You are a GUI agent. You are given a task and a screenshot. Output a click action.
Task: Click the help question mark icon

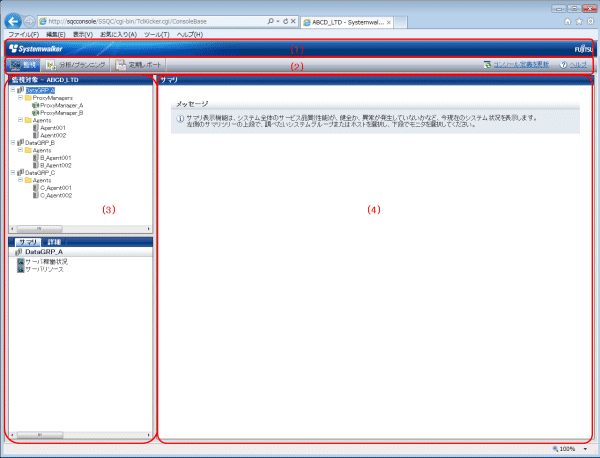click(x=563, y=65)
